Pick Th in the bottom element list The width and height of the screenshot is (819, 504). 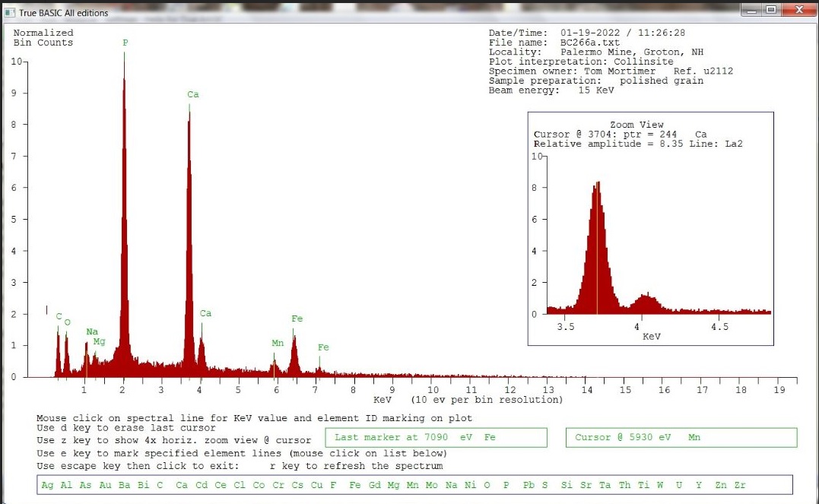(x=624, y=485)
